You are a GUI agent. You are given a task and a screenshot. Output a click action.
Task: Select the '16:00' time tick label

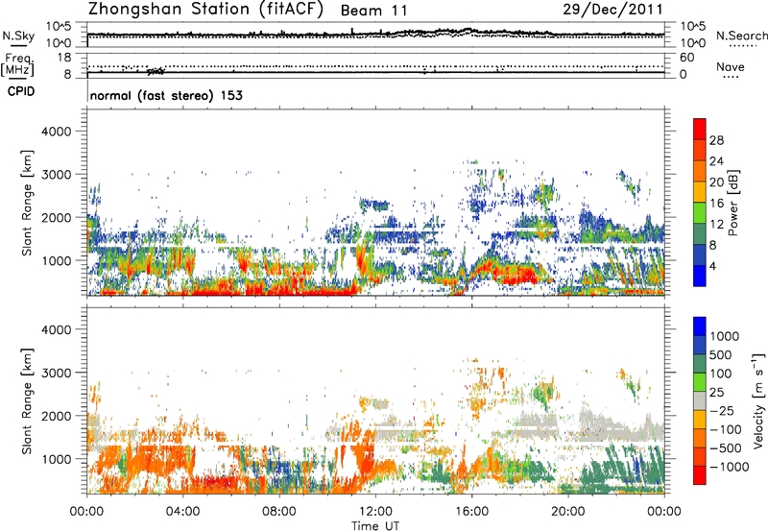pos(471,512)
